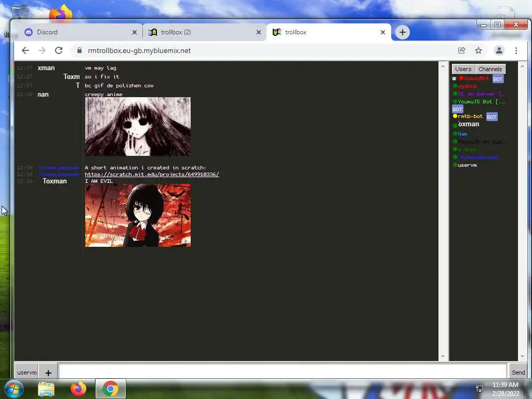Screen dimensions: 532x399
Task: Open the scratch.mit.edu project link
Action: pyautogui.click(x=152, y=175)
